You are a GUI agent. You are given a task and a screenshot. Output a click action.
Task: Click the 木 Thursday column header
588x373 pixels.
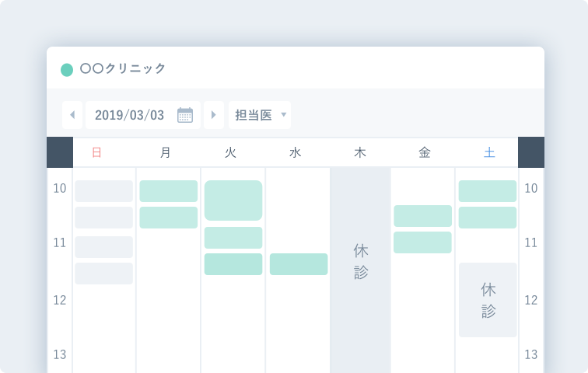pos(359,153)
